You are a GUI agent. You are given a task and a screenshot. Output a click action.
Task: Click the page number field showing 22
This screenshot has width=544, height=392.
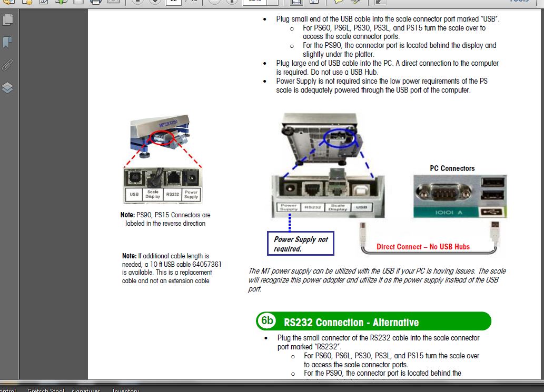tap(173, 2)
